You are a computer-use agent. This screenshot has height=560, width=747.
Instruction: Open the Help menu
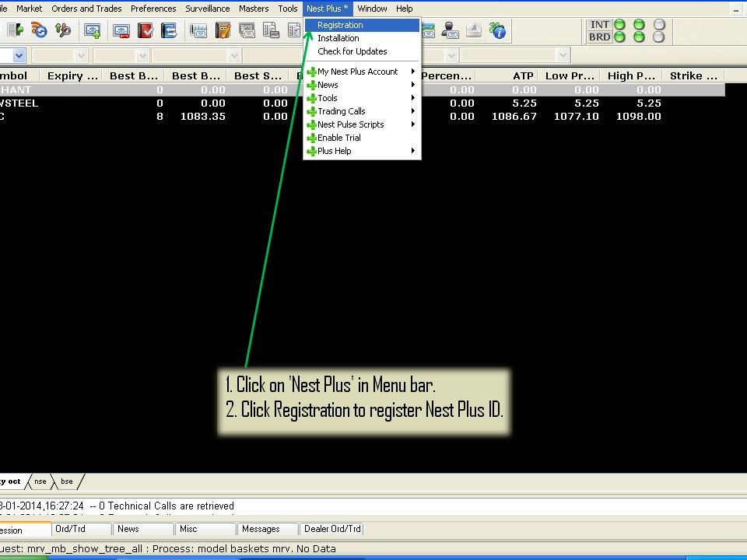404,9
